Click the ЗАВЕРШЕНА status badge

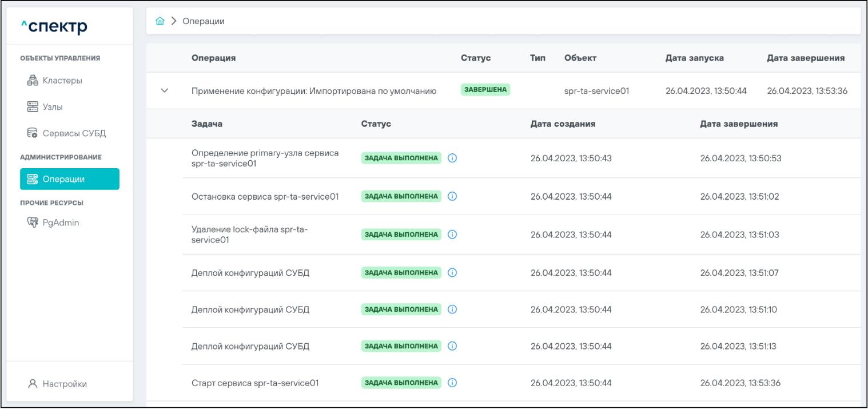point(485,90)
